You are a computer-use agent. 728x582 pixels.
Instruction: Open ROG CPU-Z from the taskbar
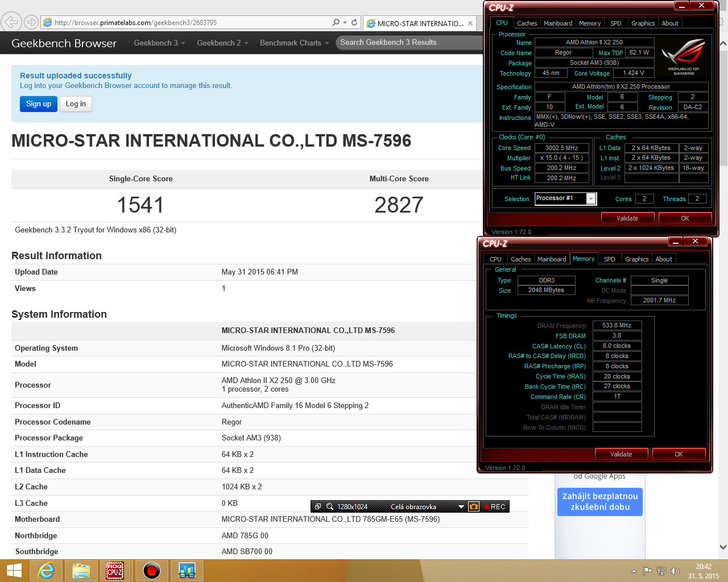point(115,571)
